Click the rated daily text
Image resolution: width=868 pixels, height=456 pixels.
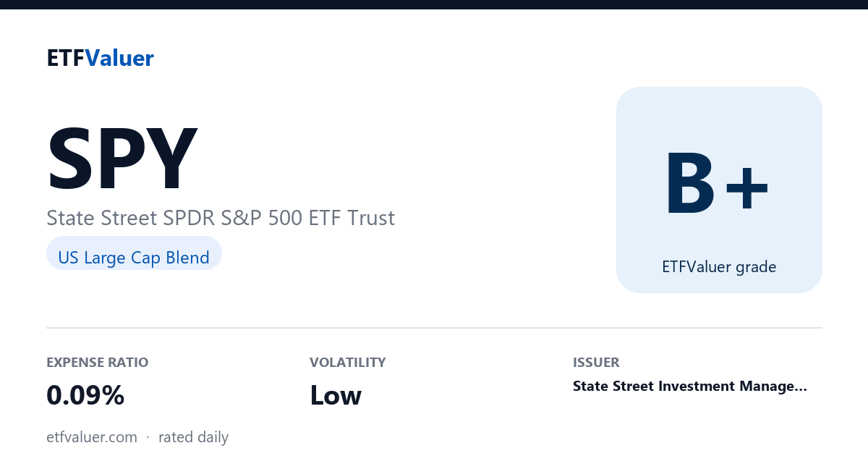(193, 437)
